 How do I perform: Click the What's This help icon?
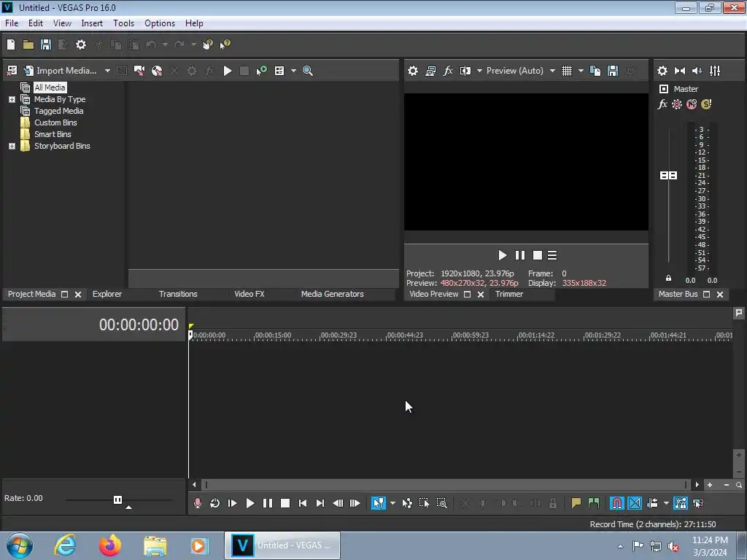pyautogui.click(x=225, y=44)
